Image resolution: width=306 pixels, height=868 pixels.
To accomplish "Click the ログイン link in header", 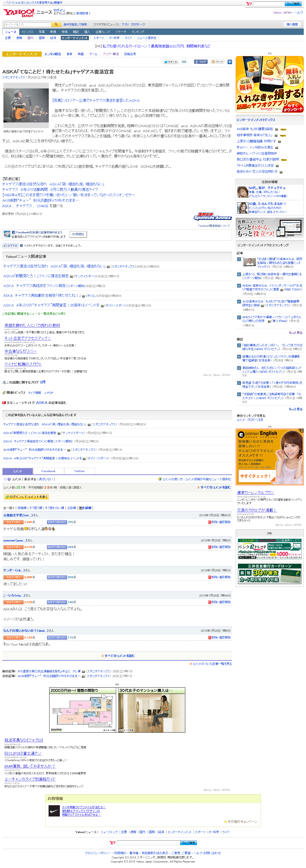I will [59, 10].
